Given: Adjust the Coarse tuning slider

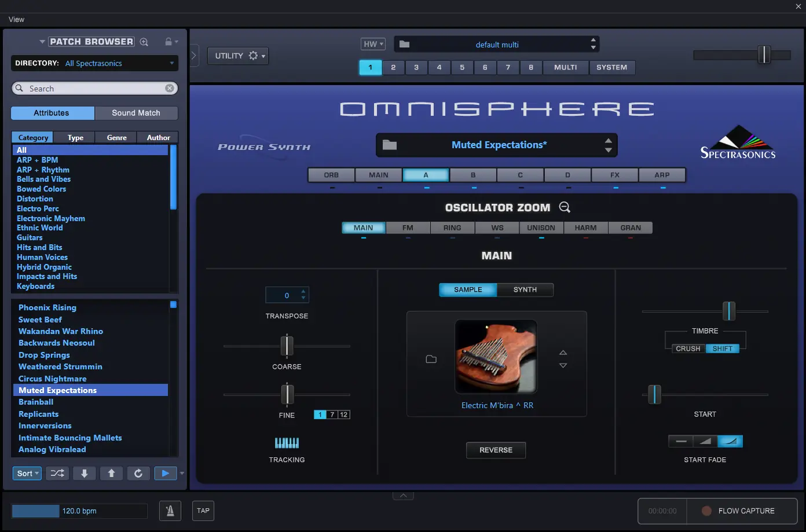Looking at the screenshot, I should point(287,346).
